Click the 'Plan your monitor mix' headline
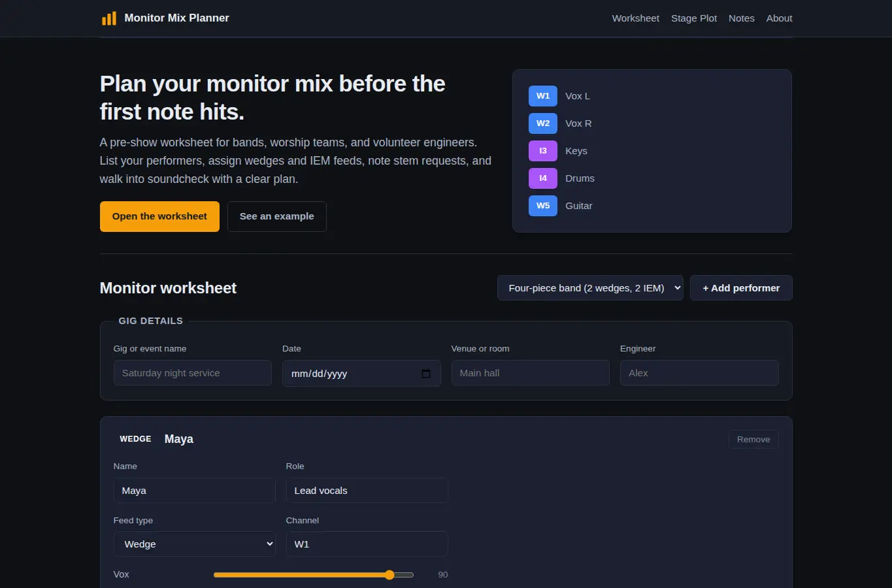Screen dimensions: 892x588 point(273,98)
